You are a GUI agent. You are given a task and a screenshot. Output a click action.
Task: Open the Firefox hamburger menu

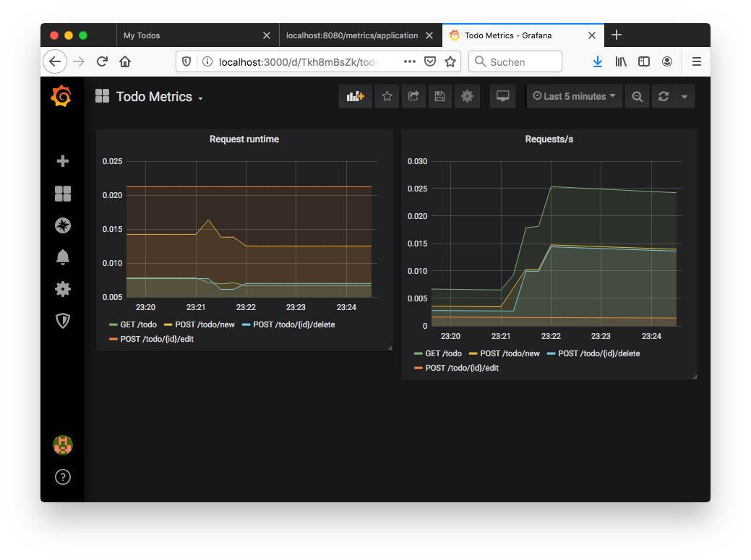click(696, 61)
